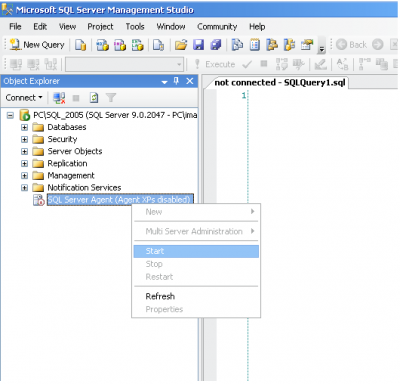Viewport: 400px width, 384px height.
Task: Select the Databases tree item label
Action: pyautogui.click(x=67, y=127)
